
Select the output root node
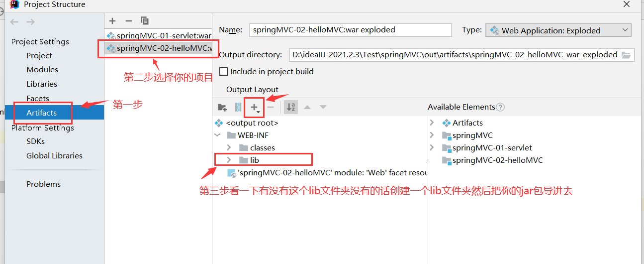247,123
